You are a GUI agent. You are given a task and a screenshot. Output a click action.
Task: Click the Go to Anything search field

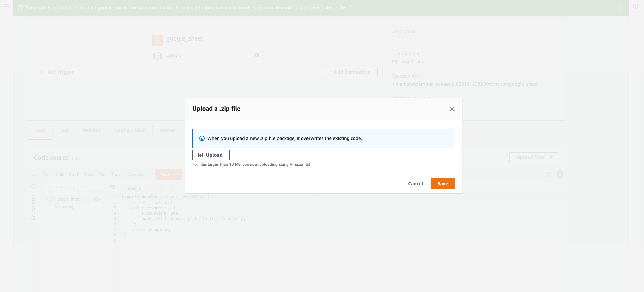point(72,187)
